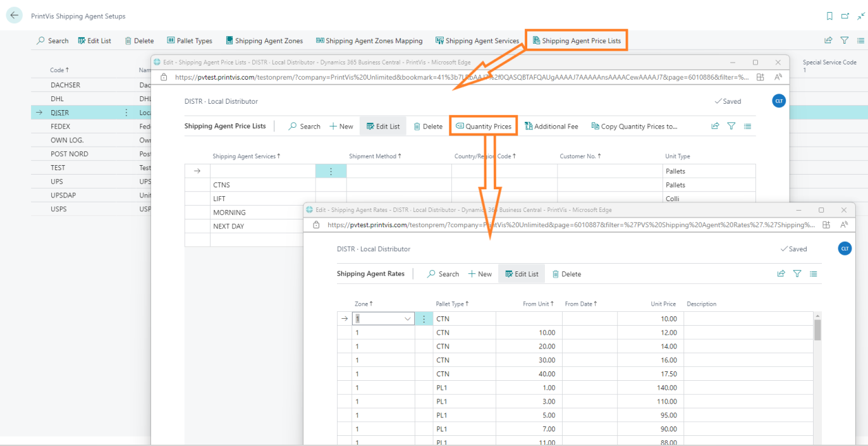Click New in the Price Lists toolbar

point(341,127)
